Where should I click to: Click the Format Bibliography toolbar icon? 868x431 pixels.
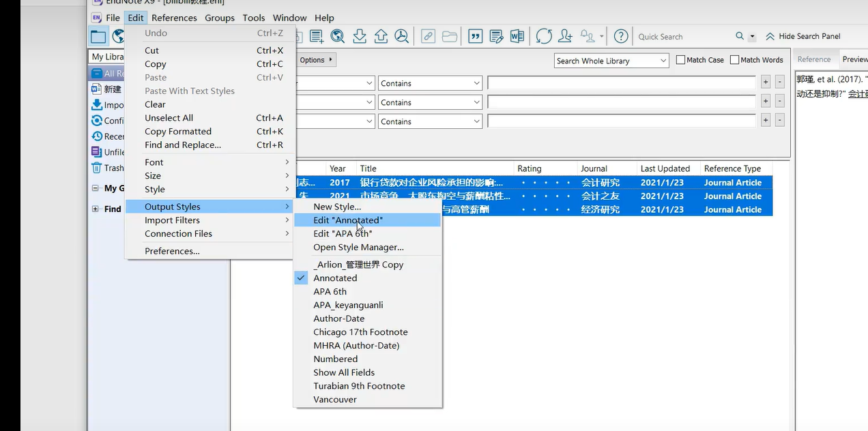tap(496, 36)
